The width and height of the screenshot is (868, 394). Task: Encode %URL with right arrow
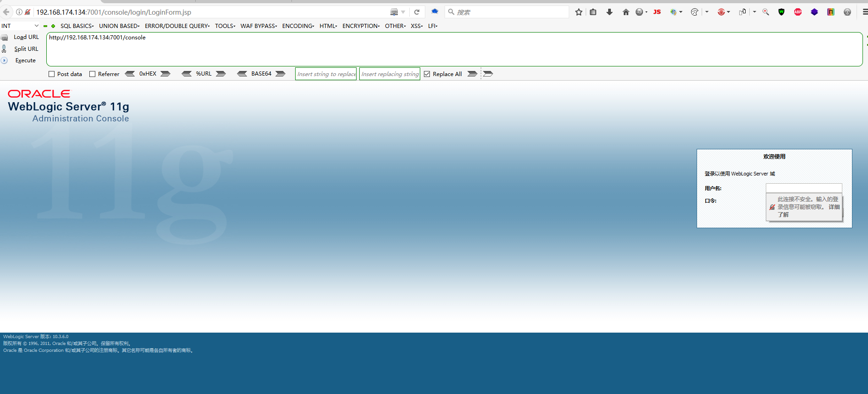tap(221, 74)
